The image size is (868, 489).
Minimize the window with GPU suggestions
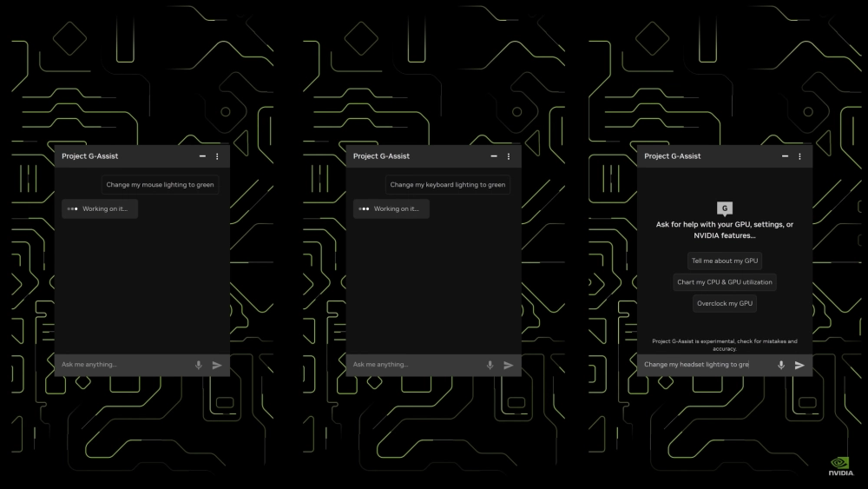click(785, 156)
